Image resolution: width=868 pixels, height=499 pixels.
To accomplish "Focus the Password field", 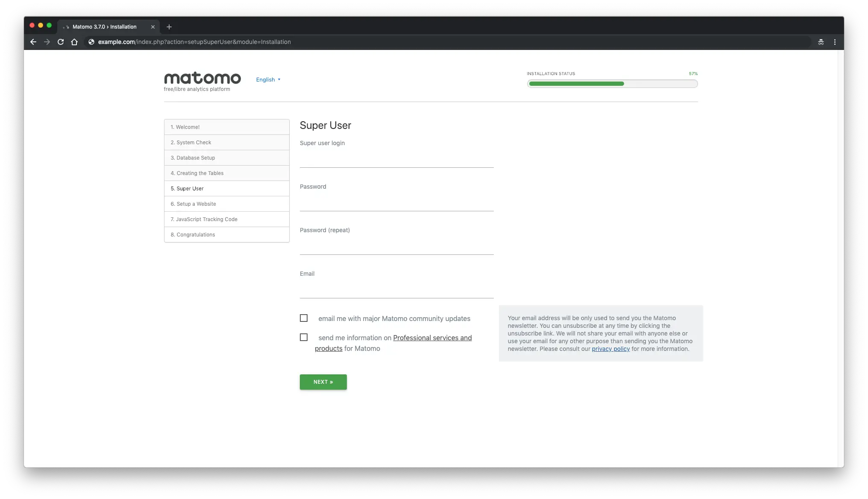I will pos(396,203).
